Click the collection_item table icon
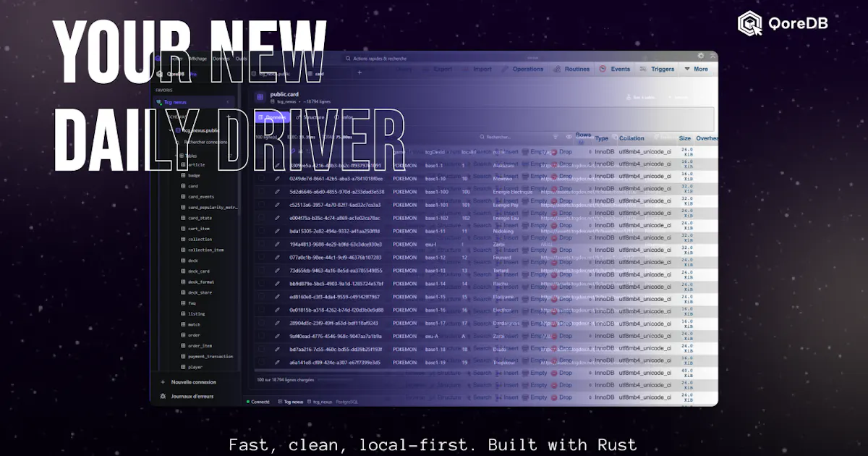This screenshot has width=868, height=456. 183,250
